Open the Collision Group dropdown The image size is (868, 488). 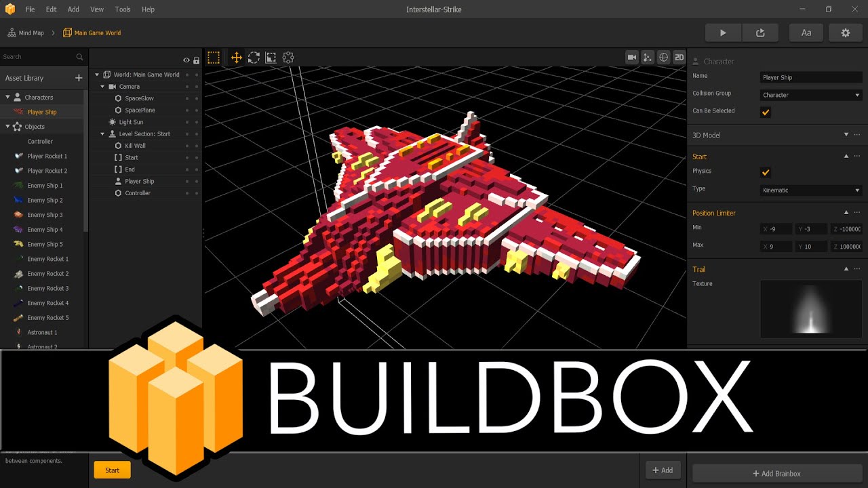tap(810, 95)
